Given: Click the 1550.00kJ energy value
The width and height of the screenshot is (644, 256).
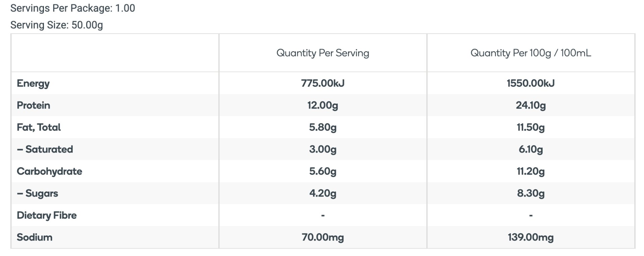Looking at the screenshot, I should [531, 83].
